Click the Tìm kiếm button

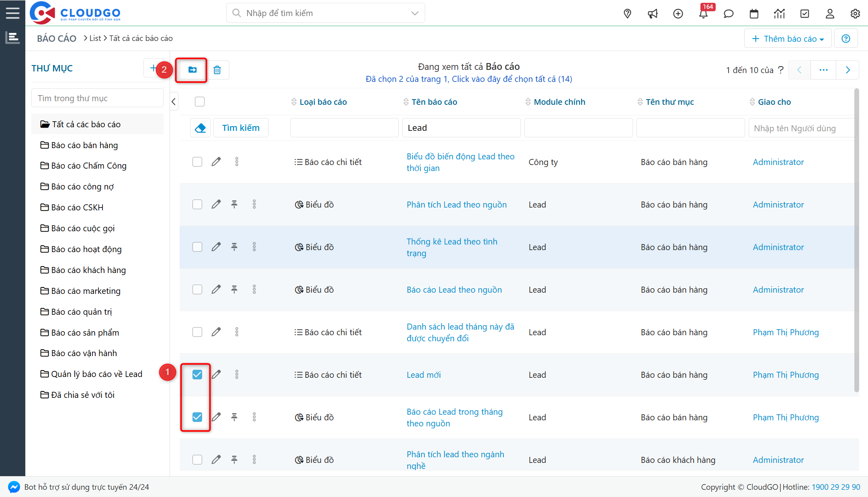[x=241, y=128]
